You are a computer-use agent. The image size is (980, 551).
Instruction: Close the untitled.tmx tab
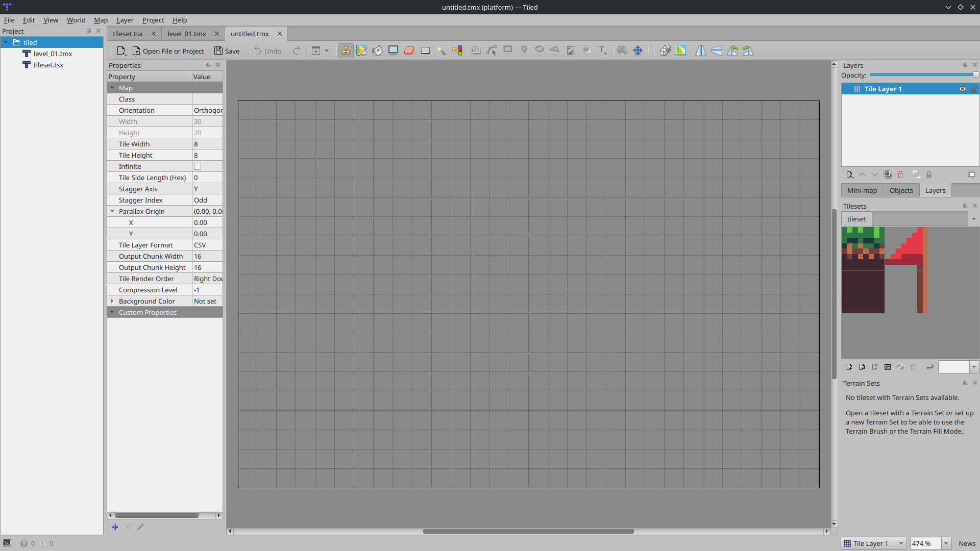pyautogui.click(x=280, y=34)
